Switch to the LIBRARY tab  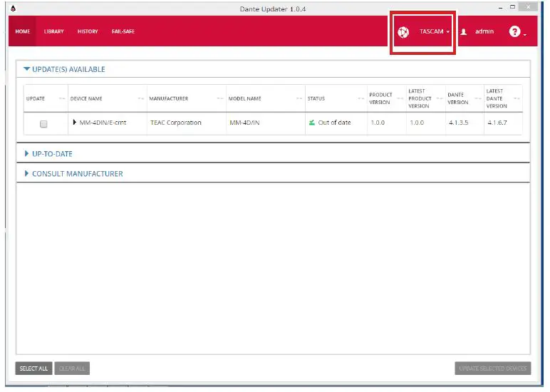pos(53,31)
